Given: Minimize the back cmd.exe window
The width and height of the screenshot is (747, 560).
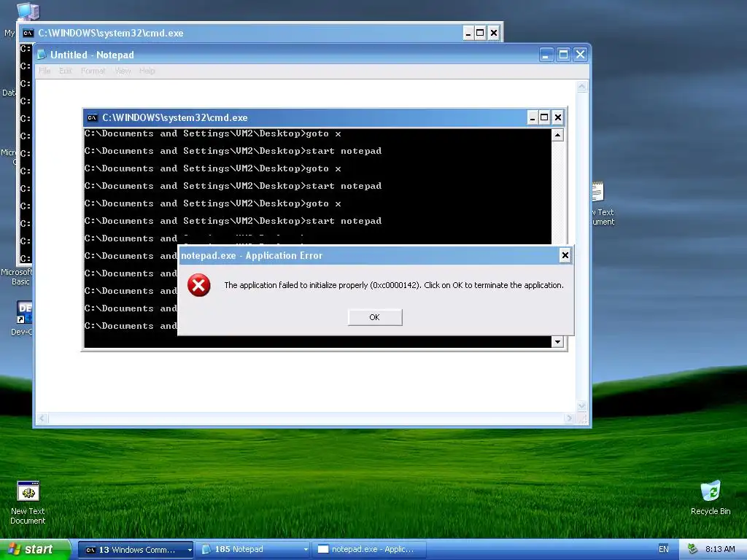Looking at the screenshot, I should click(x=468, y=33).
